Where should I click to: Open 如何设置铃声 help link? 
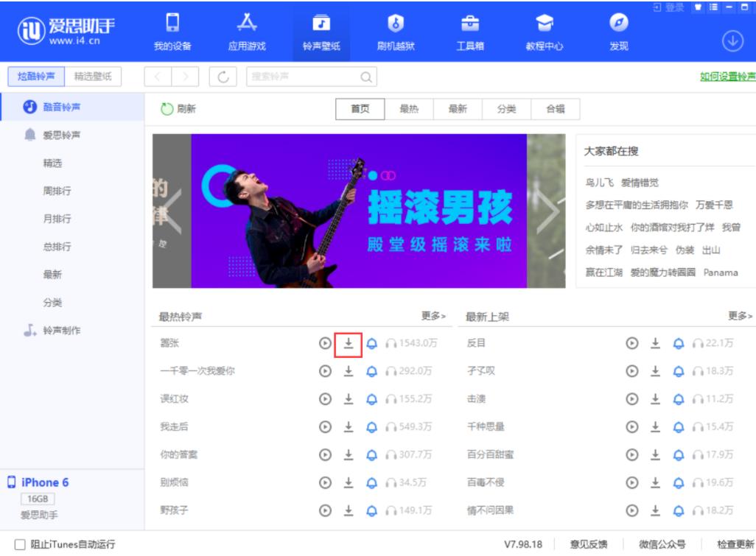727,77
